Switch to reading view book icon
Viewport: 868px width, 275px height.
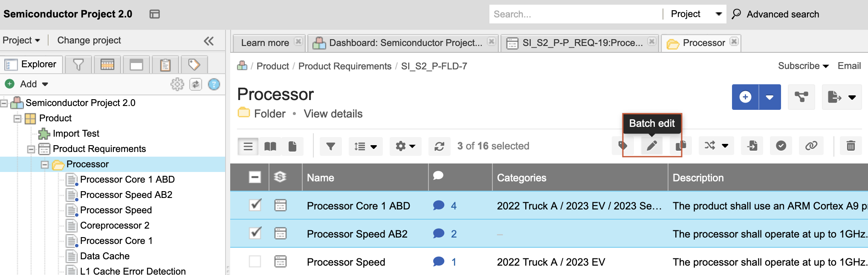tap(270, 146)
